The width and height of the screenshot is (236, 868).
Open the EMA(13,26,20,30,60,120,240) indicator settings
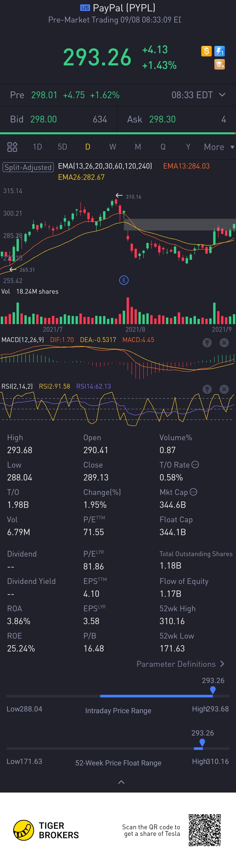click(x=105, y=166)
